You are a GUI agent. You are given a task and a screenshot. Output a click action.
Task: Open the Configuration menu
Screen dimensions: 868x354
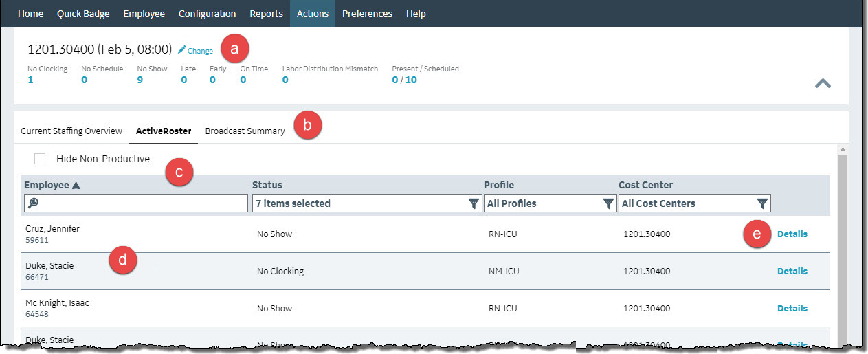pyautogui.click(x=207, y=14)
